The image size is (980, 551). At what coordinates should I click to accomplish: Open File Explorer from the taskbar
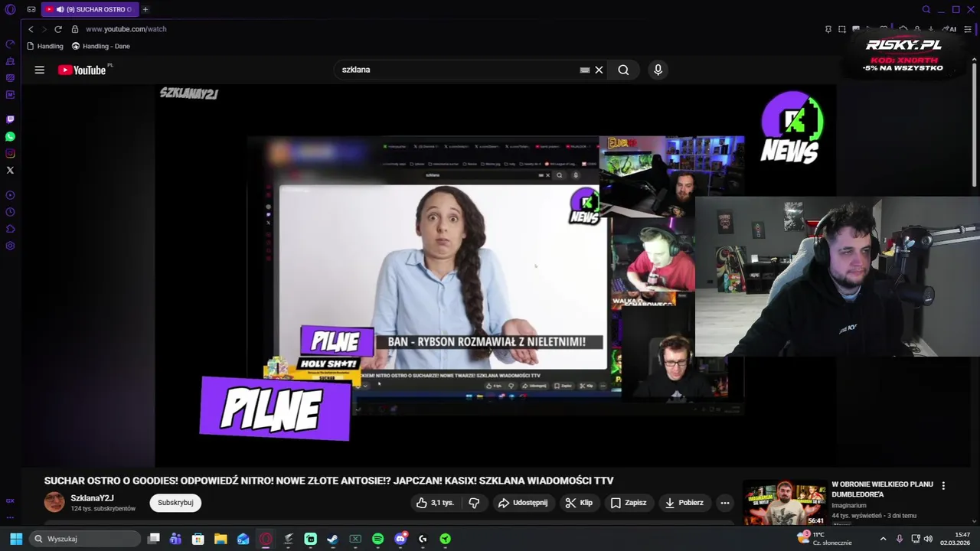pos(220,539)
